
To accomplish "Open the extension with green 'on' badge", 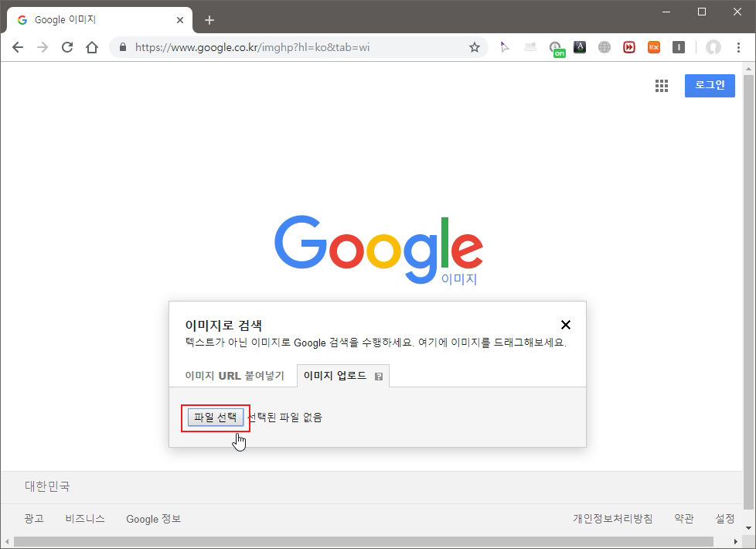I will click(557, 49).
